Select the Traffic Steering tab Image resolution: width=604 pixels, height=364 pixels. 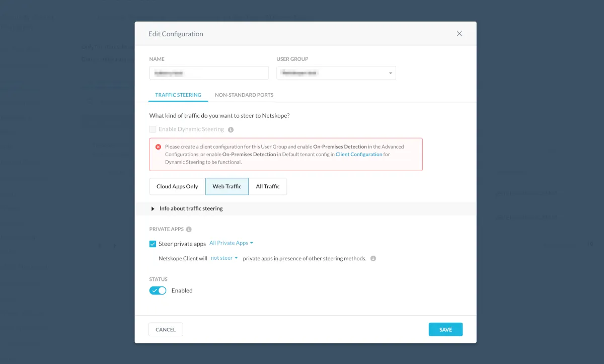178,95
